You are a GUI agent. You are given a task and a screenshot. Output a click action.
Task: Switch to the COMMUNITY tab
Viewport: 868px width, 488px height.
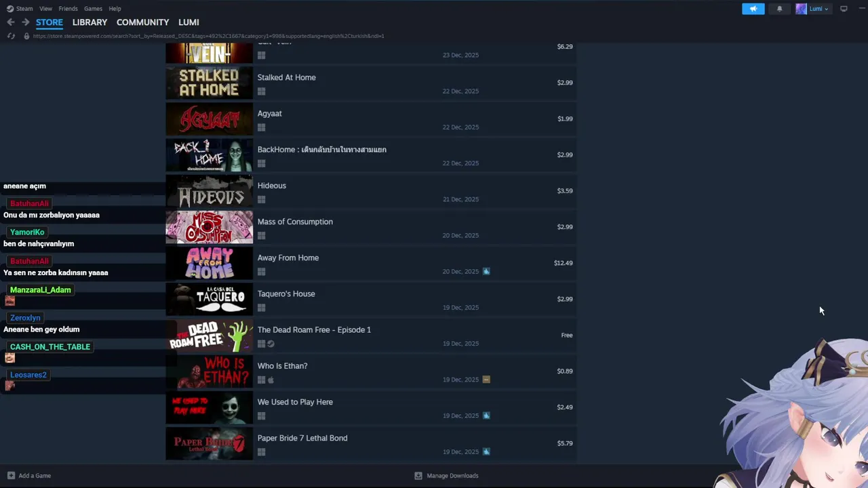142,22
